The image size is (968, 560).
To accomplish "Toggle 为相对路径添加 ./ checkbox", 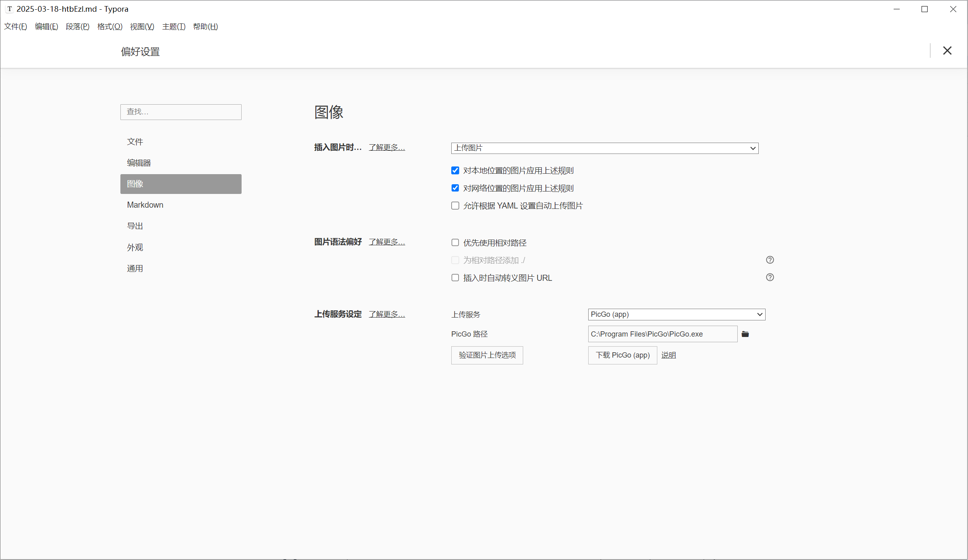I will tap(455, 260).
